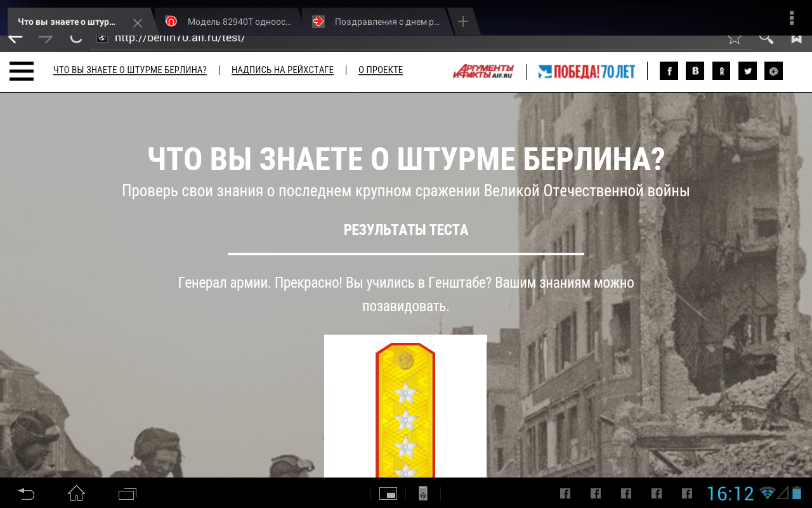Click the Аргументы и Факты logo
This screenshot has height=508, width=812.
(x=483, y=71)
